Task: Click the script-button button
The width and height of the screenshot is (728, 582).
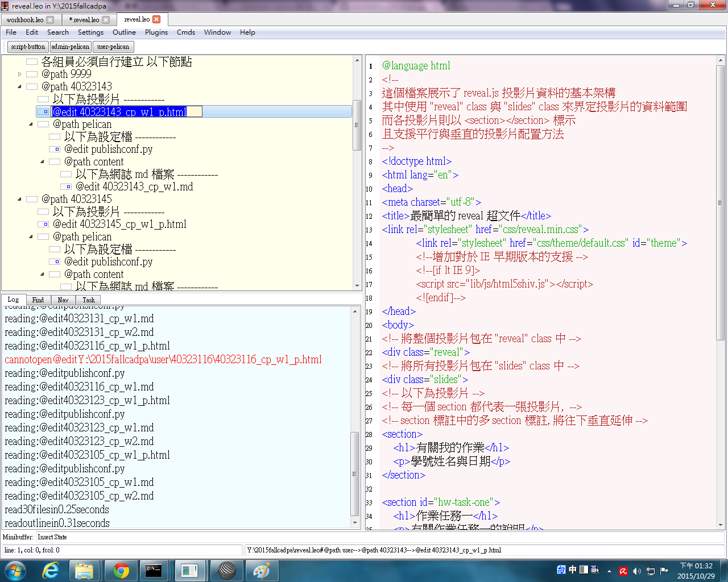Action: coord(28,47)
